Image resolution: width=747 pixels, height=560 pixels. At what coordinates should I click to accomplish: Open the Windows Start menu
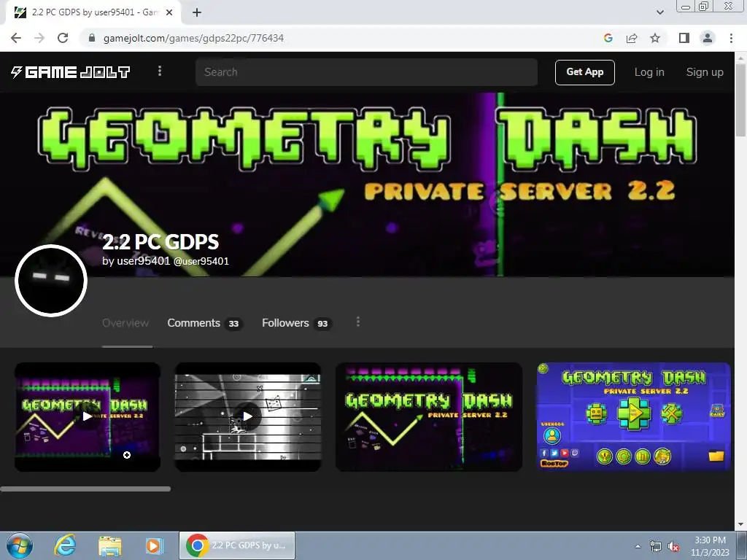(x=19, y=545)
